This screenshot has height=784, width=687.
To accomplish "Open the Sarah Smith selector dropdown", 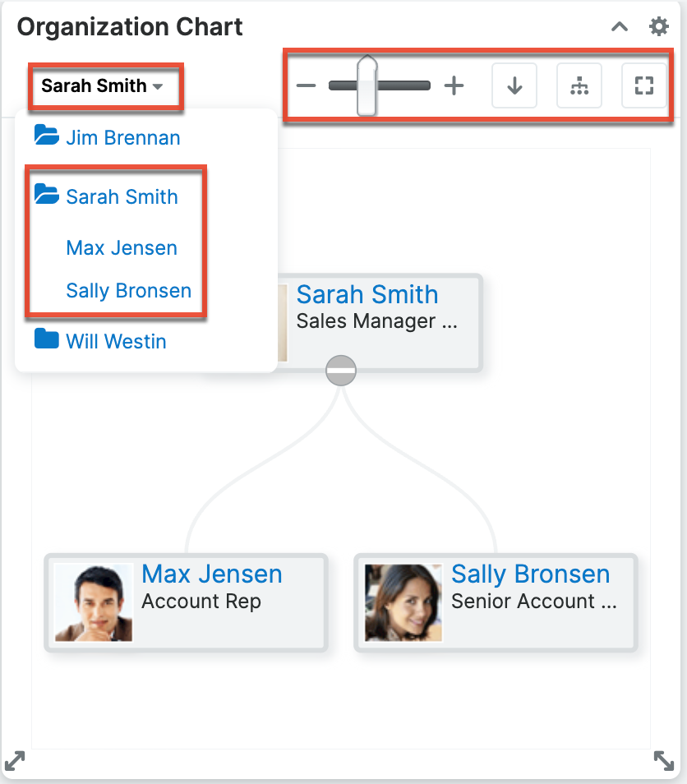I will click(x=105, y=85).
